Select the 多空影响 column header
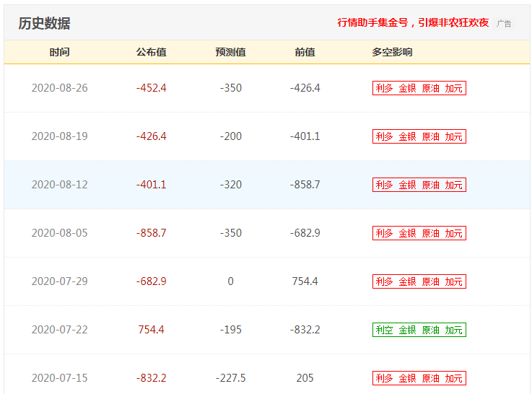This screenshot has width=532, height=394. tap(392, 52)
